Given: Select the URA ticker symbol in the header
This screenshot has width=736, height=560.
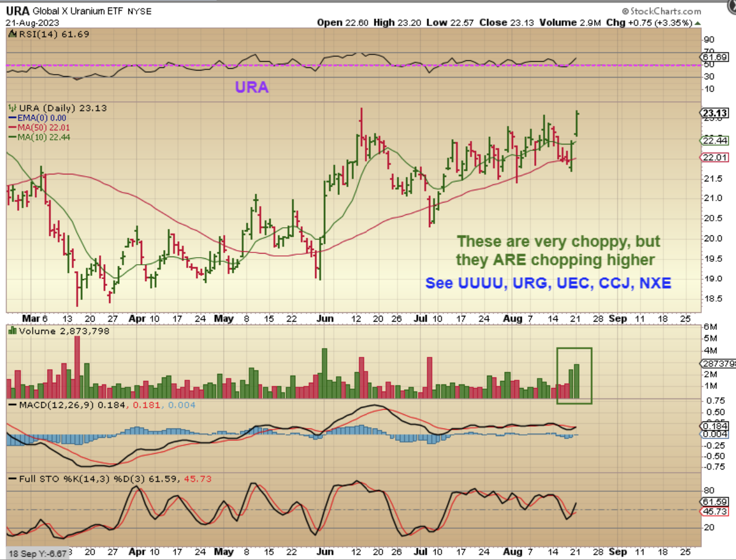Looking at the screenshot, I should coord(18,11).
